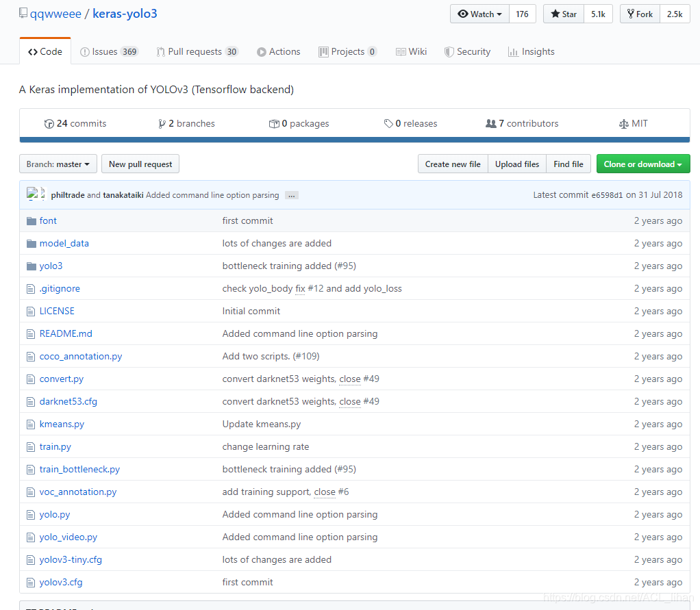Viewport: 700px width, 610px height.
Task: Open the forks count 2.5k
Action: 675,14
